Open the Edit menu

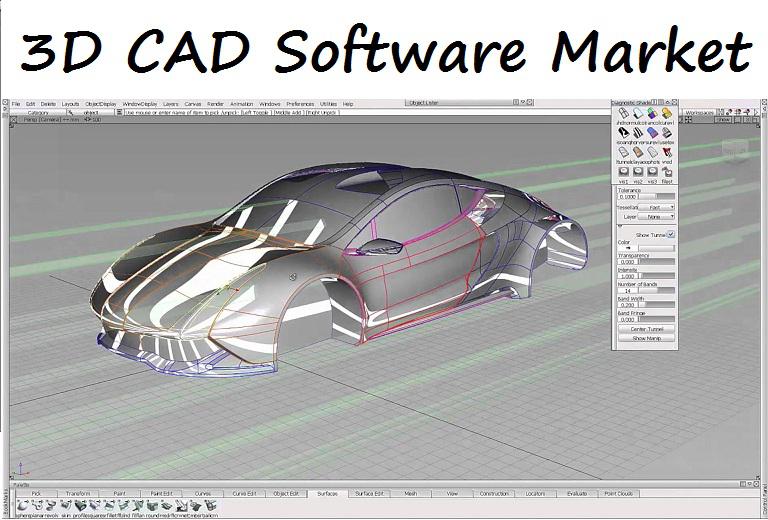(30, 104)
